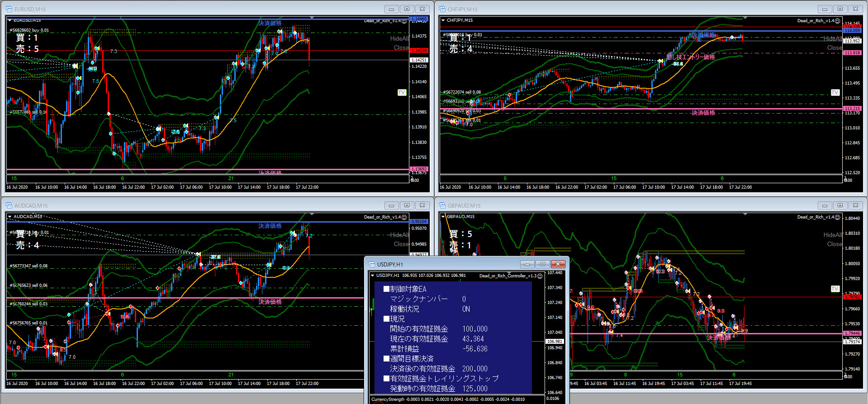Click the TV badge in CHFJPY chart
This screenshot has width=868, height=404.
tap(835, 92)
